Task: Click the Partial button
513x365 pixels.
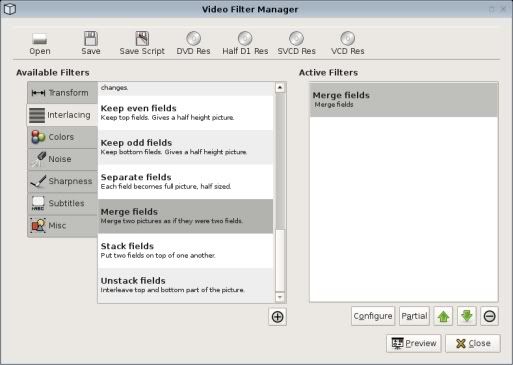Action: click(414, 316)
